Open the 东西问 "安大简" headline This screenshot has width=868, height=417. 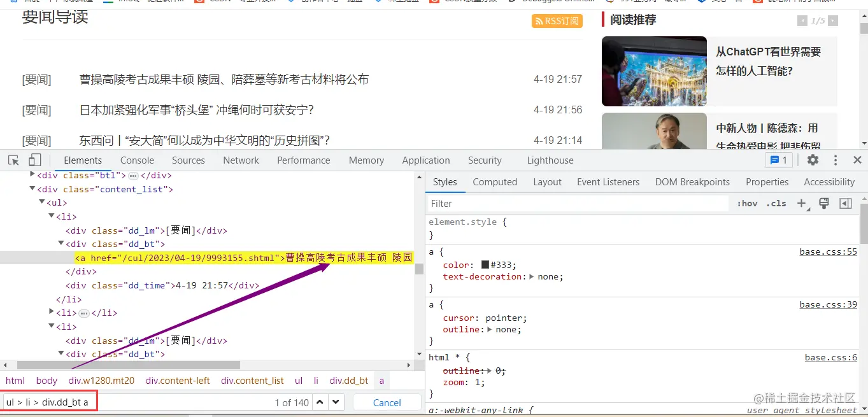pyautogui.click(x=205, y=140)
